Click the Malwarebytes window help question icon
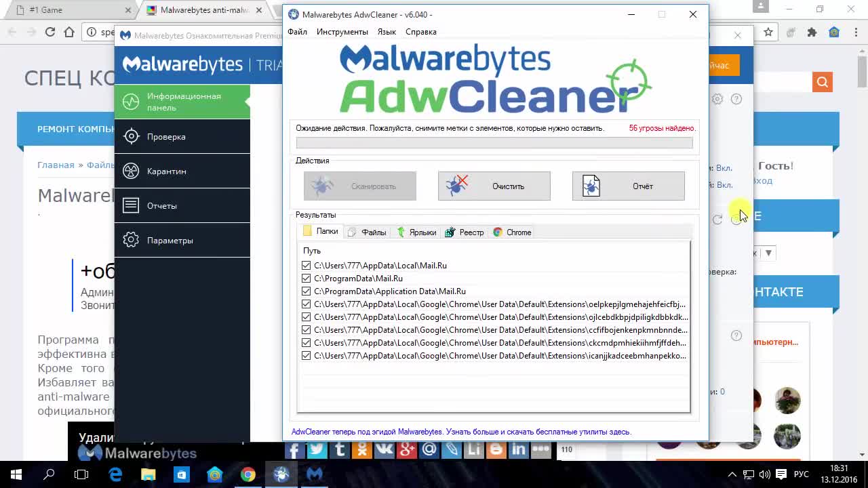 point(736,99)
